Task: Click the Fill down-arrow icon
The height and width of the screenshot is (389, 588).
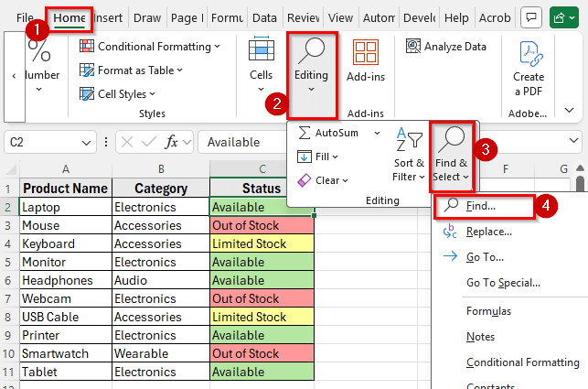Action: click(x=305, y=157)
